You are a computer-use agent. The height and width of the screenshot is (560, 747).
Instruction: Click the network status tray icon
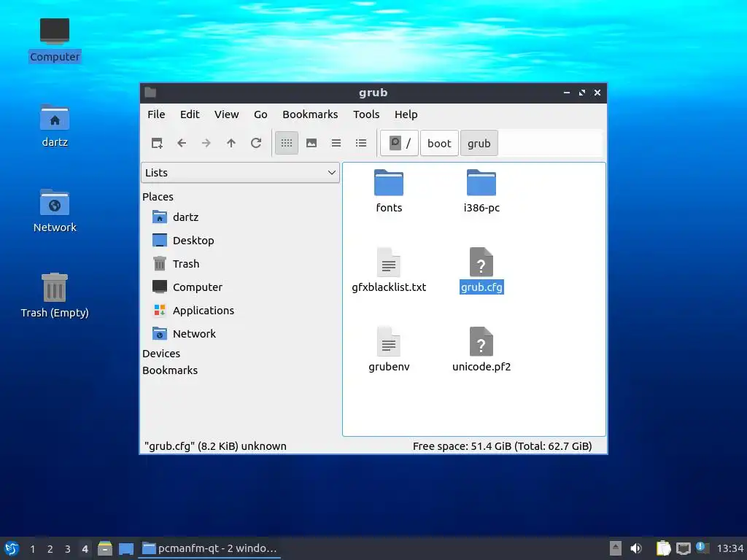coord(683,548)
